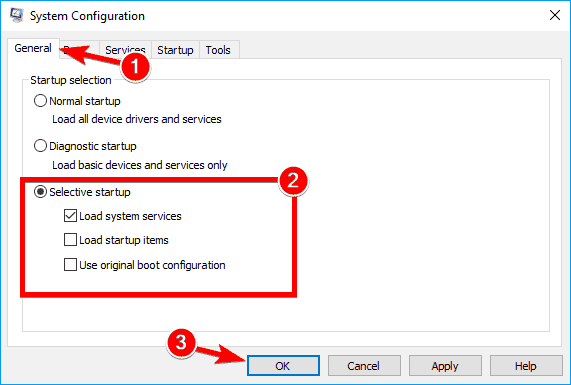Click the red circle badge numbered 1
The height and width of the screenshot is (385, 571).
click(x=135, y=67)
